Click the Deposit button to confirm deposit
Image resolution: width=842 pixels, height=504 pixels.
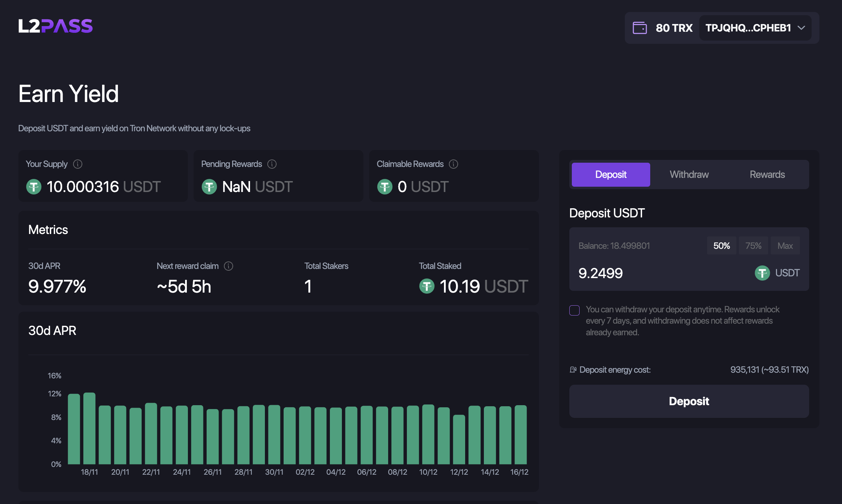(x=689, y=401)
